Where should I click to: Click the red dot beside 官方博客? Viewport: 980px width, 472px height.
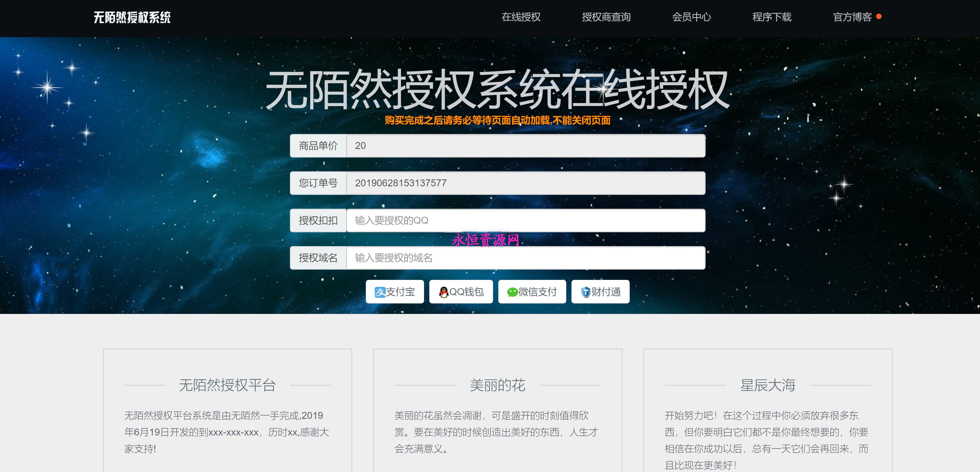point(879,16)
